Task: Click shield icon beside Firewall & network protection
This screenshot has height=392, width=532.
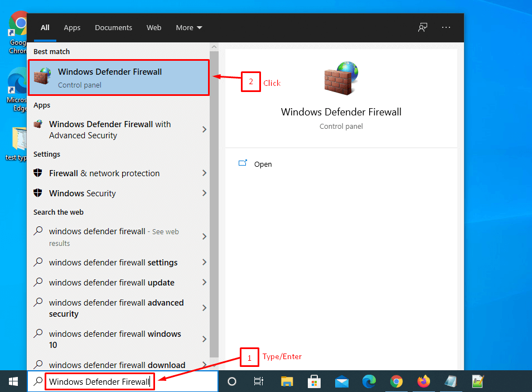Action: [x=38, y=173]
